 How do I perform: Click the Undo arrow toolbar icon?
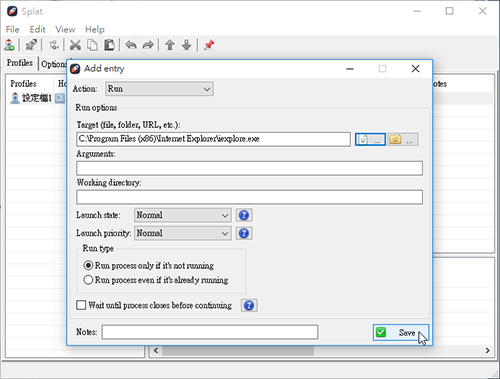click(131, 45)
